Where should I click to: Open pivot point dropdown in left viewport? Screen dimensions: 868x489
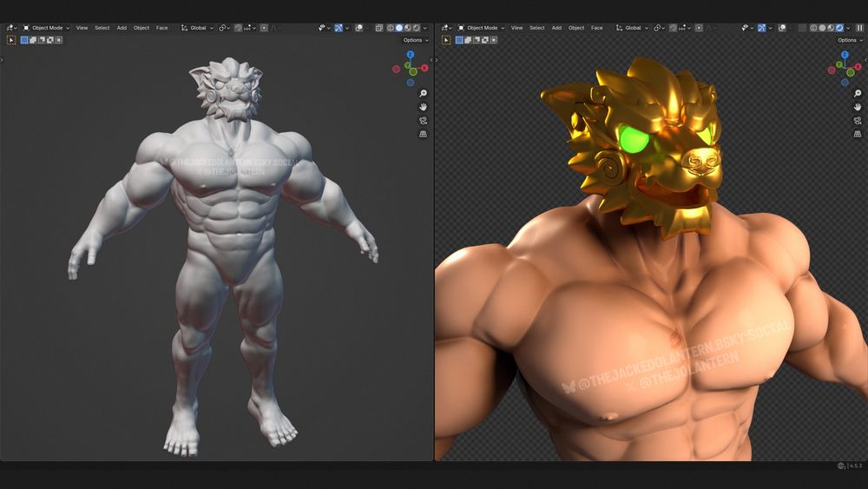224,28
